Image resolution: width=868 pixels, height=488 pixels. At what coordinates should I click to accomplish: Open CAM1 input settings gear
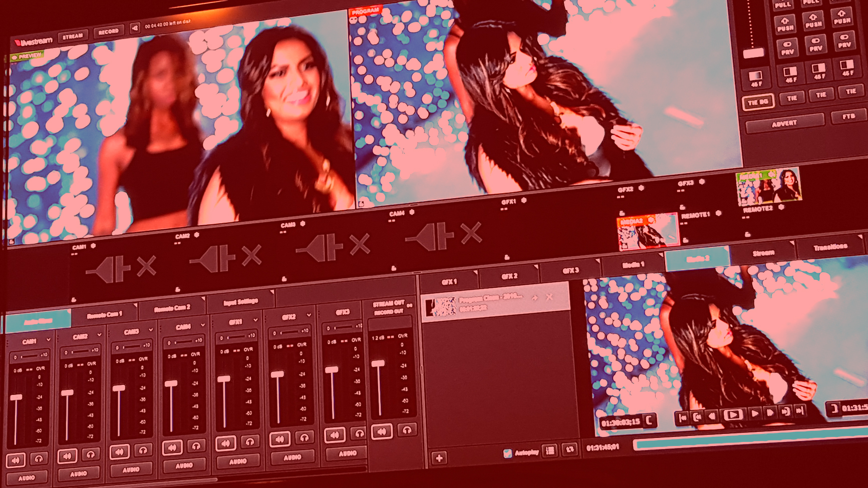pyautogui.click(x=93, y=246)
